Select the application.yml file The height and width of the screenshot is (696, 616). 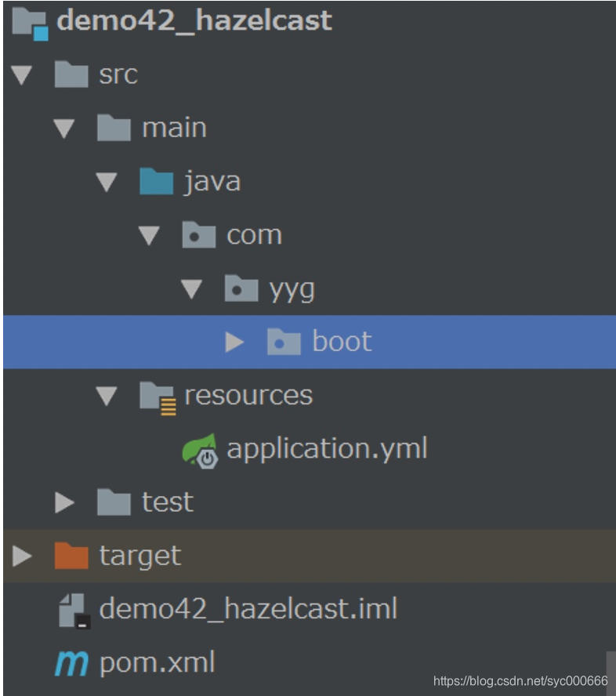pos(326,448)
